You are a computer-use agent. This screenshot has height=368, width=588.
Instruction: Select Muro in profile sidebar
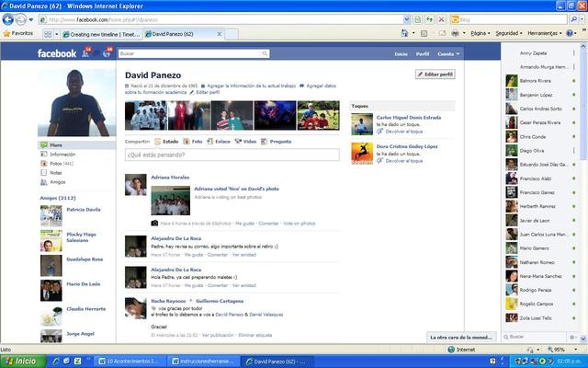point(76,145)
